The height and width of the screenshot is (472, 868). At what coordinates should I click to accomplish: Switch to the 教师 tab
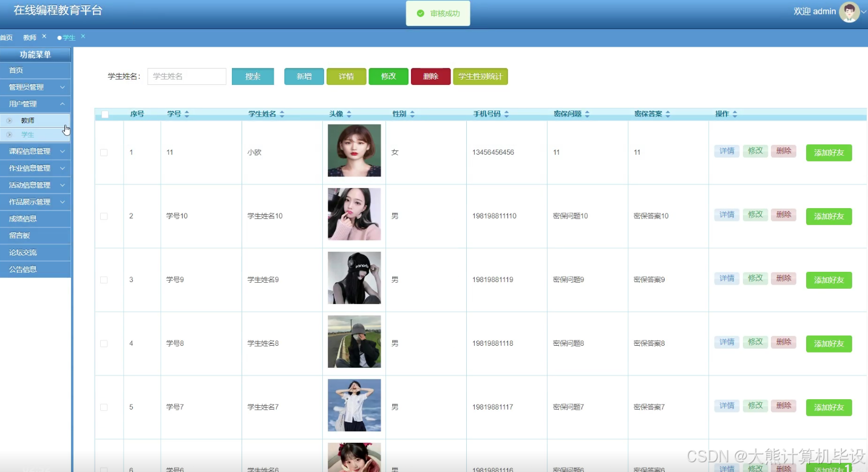point(30,38)
